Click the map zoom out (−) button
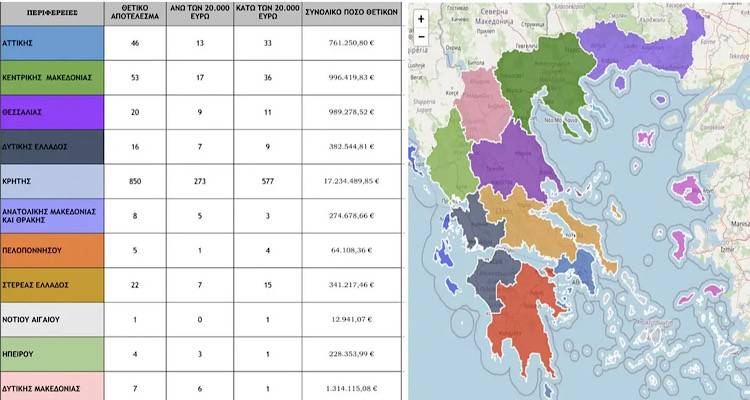This screenshot has height=400, width=750. (421, 36)
